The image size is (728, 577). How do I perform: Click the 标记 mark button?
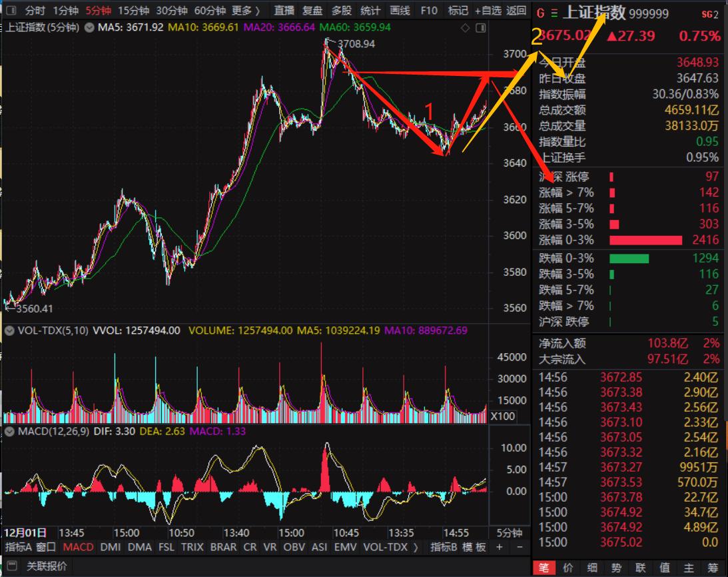(458, 10)
